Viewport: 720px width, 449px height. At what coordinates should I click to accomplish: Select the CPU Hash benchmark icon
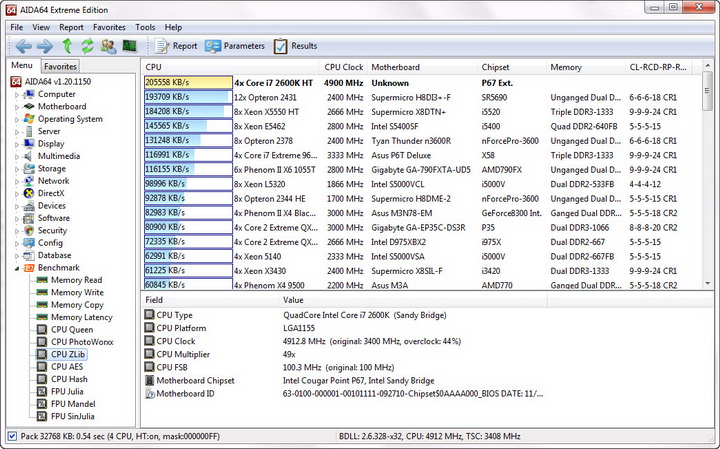pos(42,379)
